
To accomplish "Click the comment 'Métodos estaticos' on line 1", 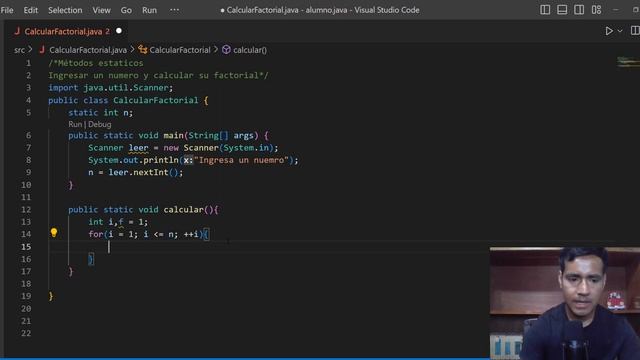I will click(96, 63).
